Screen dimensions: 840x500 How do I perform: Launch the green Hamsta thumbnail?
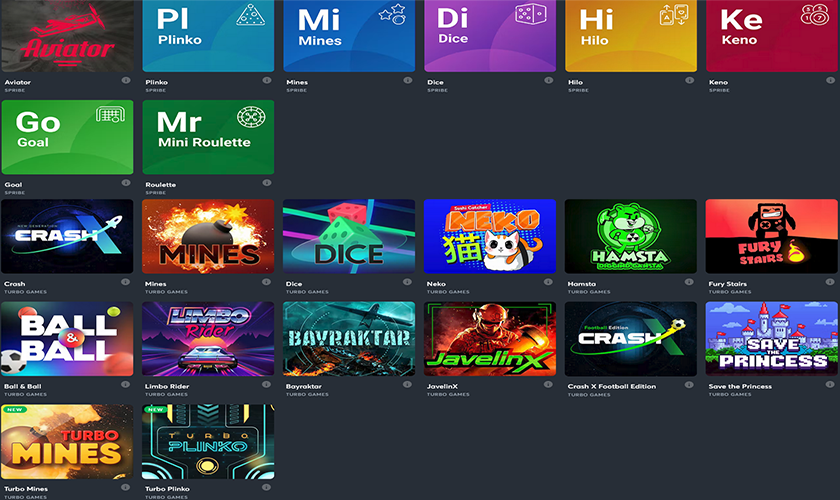[x=631, y=236]
